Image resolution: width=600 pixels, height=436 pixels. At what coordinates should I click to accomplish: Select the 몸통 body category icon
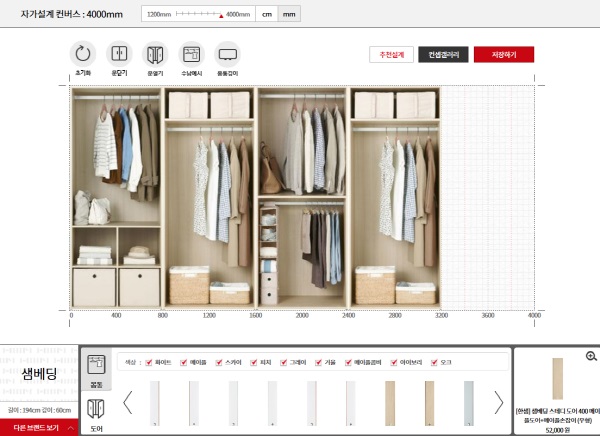(97, 368)
